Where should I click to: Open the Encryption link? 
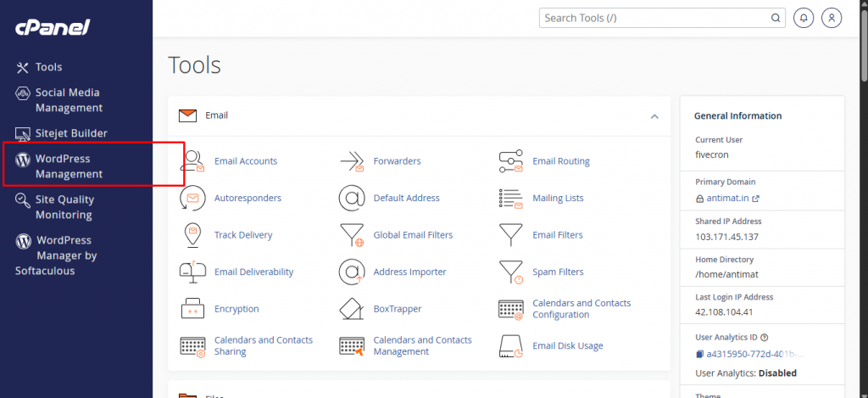click(236, 309)
